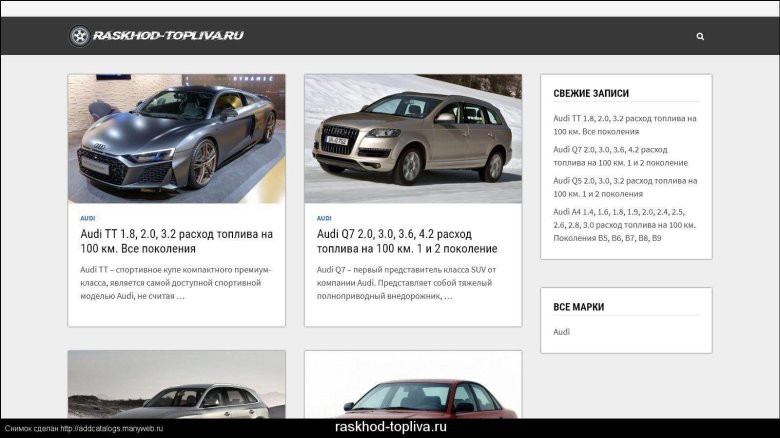Go to RASKHOD-TOPLIVA.RU site title
This screenshot has width=780, height=438.
(167, 36)
